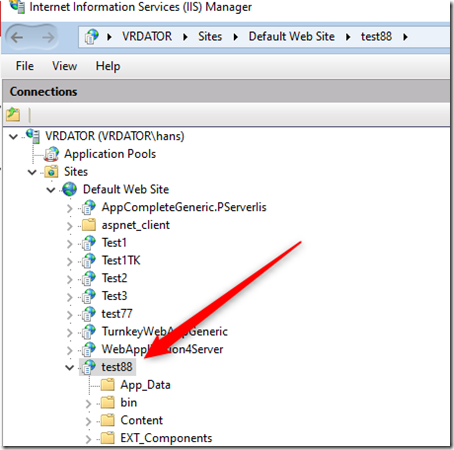Select the Default Web Site label
The width and height of the screenshot is (454, 450).
(126, 189)
